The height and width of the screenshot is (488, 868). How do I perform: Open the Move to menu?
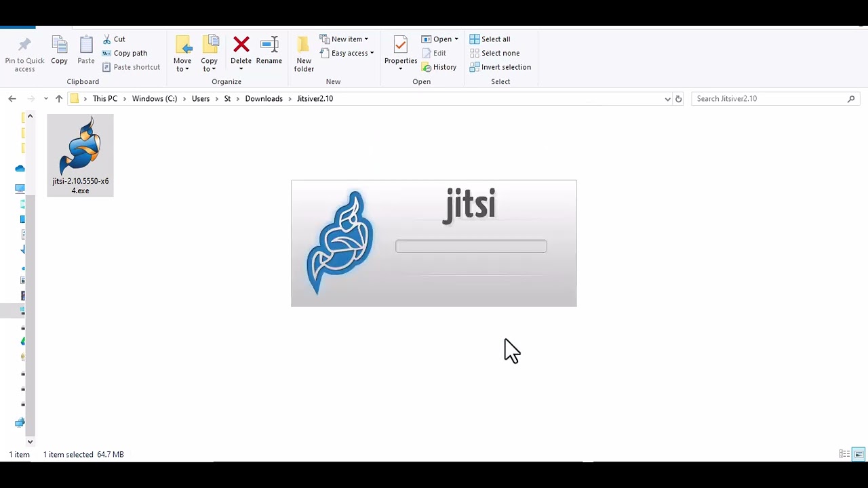(x=182, y=54)
